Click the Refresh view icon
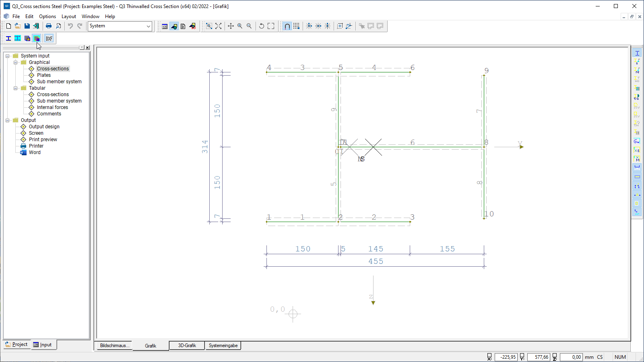The height and width of the screenshot is (362, 644). 262,26
